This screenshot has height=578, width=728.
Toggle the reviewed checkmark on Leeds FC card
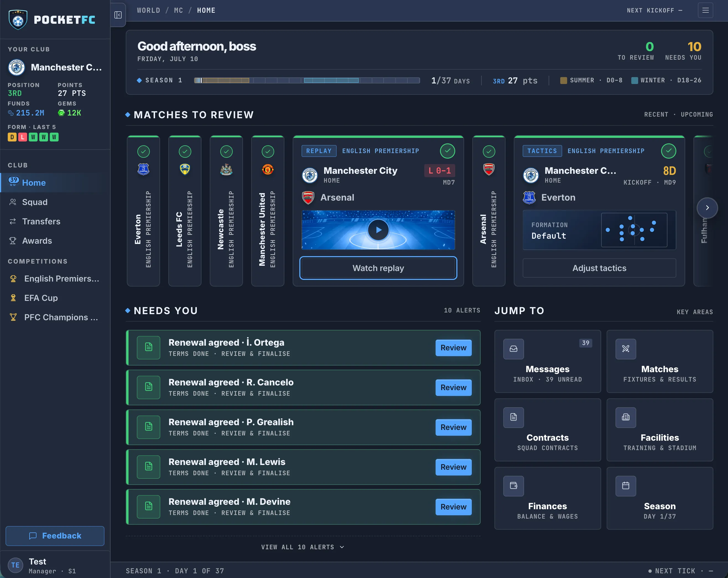[185, 152]
